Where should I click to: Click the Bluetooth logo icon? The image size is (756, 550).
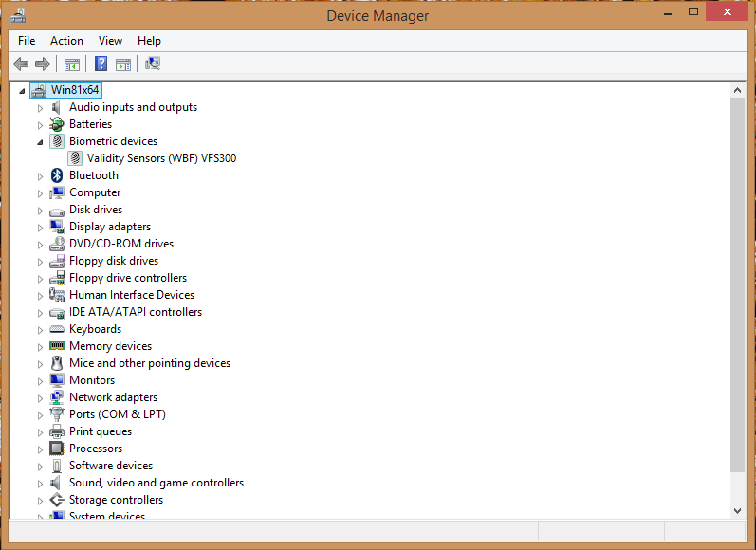tap(57, 175)
